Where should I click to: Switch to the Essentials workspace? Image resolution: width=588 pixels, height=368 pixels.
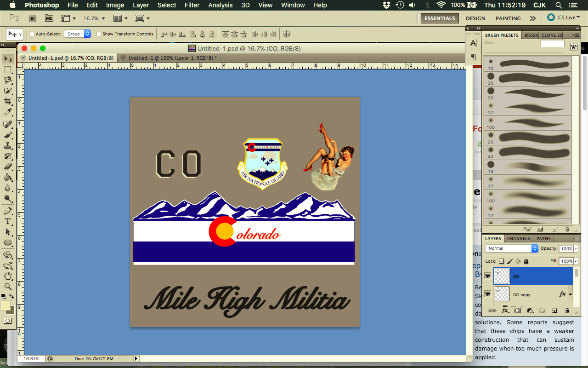click(x=440, y=18)
